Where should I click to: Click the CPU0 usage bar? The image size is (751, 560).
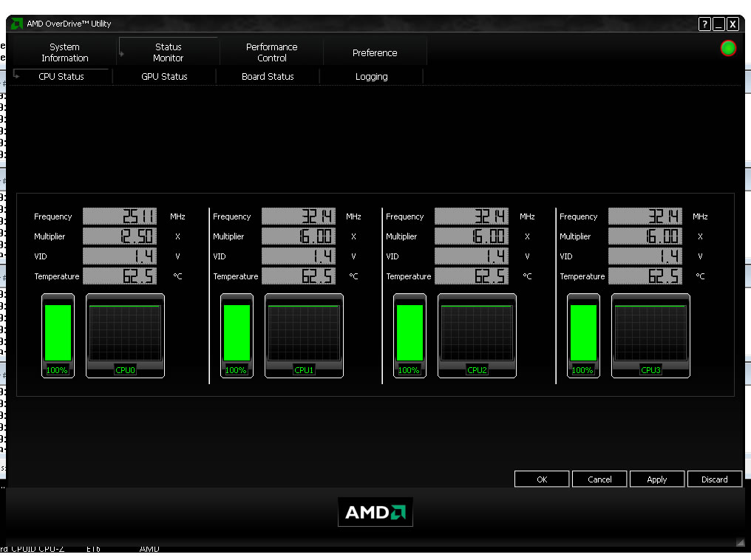[x=58, y=332]
